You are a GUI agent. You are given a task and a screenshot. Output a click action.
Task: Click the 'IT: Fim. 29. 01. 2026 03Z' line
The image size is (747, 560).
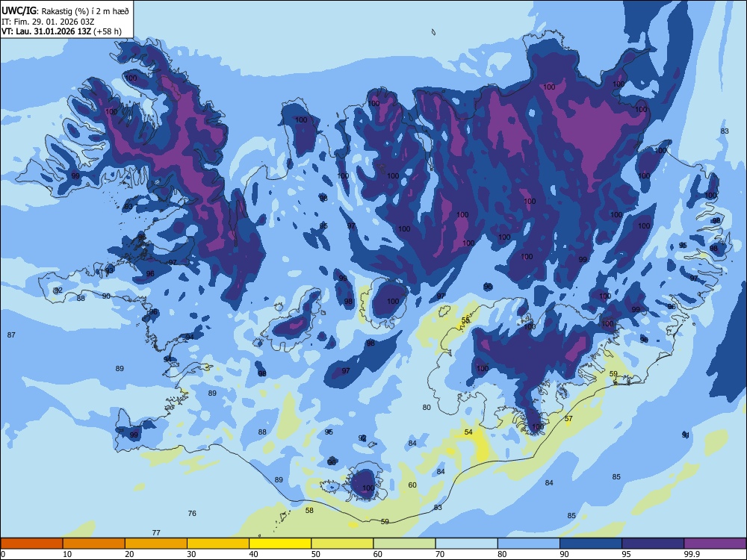coord(48,22)
